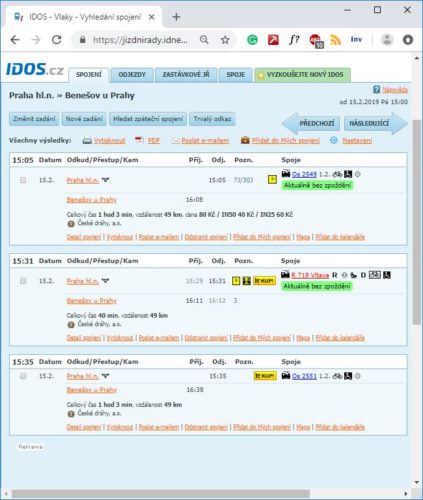The height and width of the screenshot is (500, 423).
Task: Click the browser address bar
Action: click(140, 40)
